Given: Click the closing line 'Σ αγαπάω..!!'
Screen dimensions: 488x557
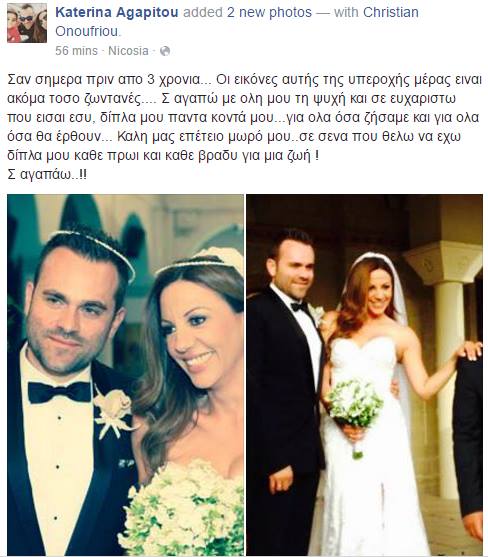Looking at the screenshot, I should (47, 174).
